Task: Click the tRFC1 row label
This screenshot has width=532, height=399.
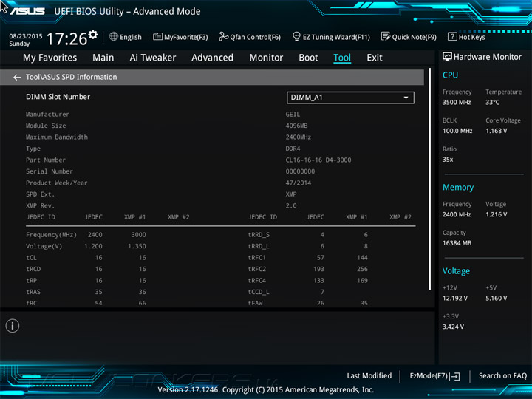Action: point(257,258)
